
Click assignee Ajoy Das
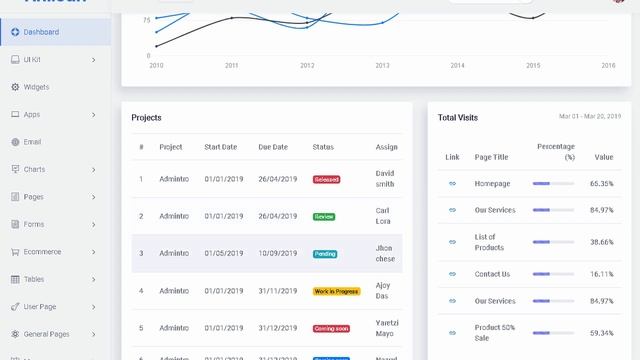point(383,291)
